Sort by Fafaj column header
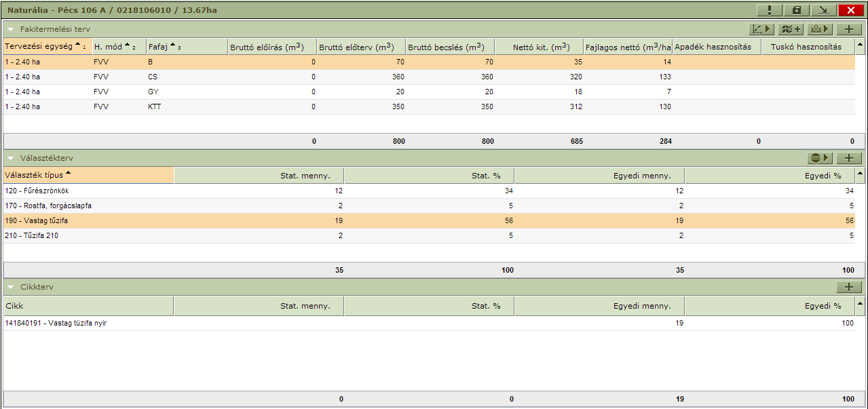This screenshot has width=868, height=409. point(187,46)
